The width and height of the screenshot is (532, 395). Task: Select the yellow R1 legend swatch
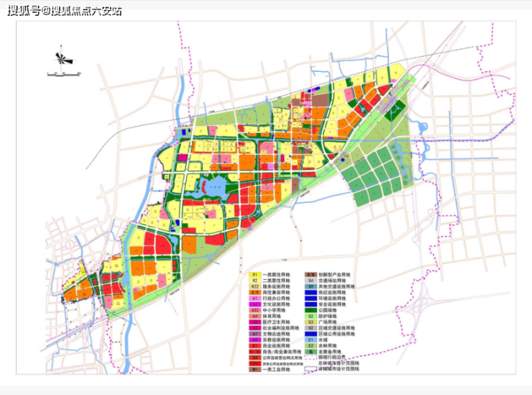(254, 275)
